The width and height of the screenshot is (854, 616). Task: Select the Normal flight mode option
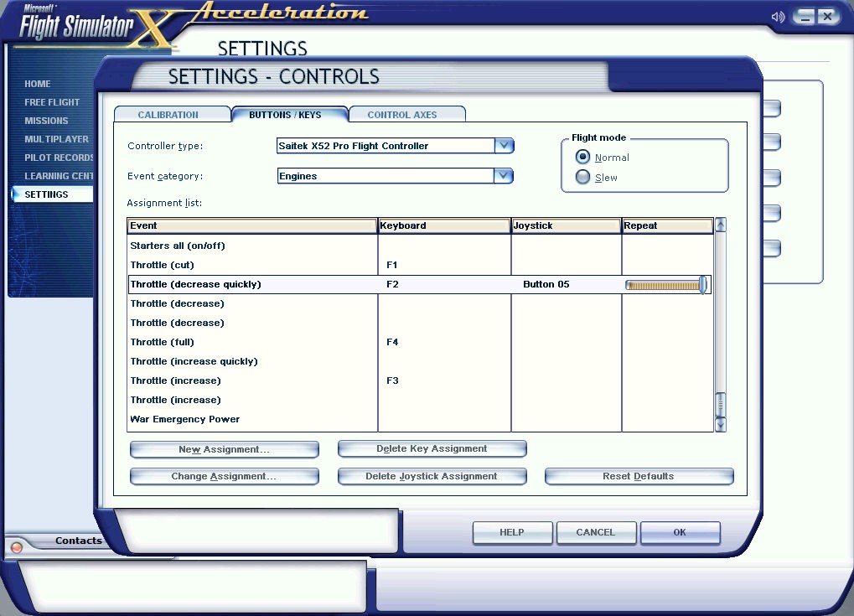point(582,157)
